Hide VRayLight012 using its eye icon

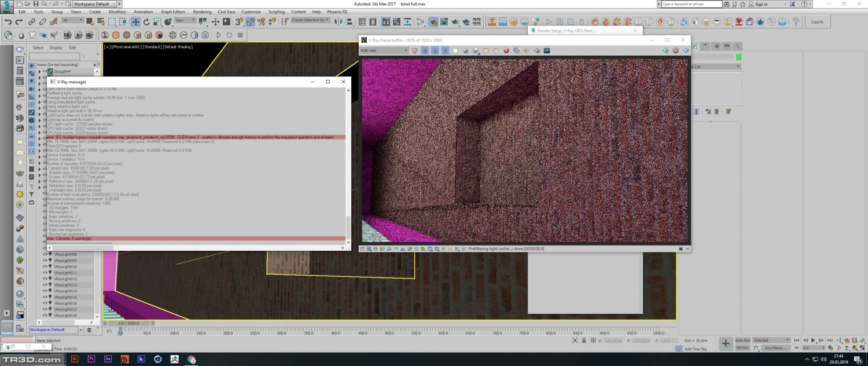click(45, 279)
